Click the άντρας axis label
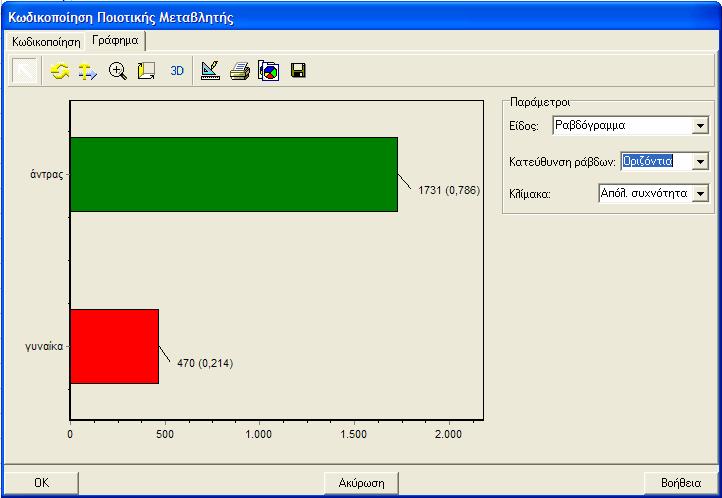 [47, 174]
